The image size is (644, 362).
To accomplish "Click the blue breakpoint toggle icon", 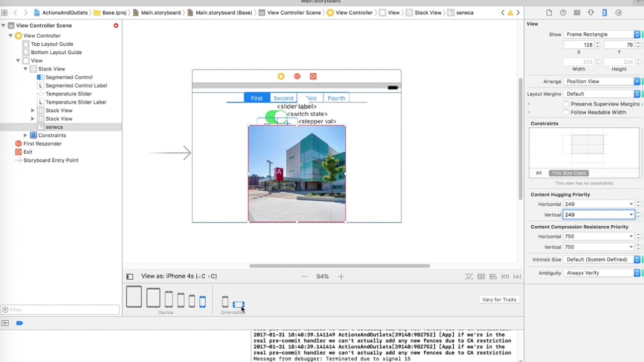I will click(x=20, y=323).
